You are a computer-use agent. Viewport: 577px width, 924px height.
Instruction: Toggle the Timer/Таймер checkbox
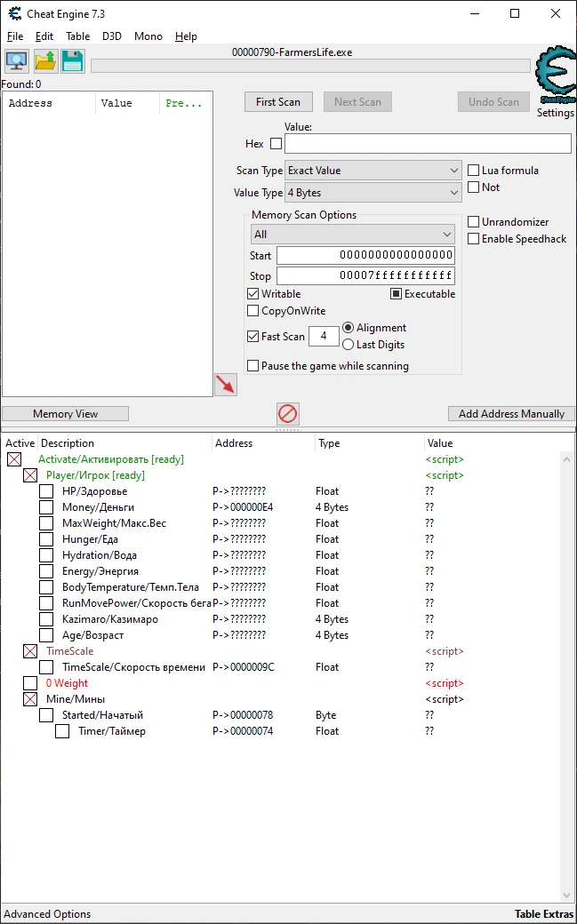(62, 730)
